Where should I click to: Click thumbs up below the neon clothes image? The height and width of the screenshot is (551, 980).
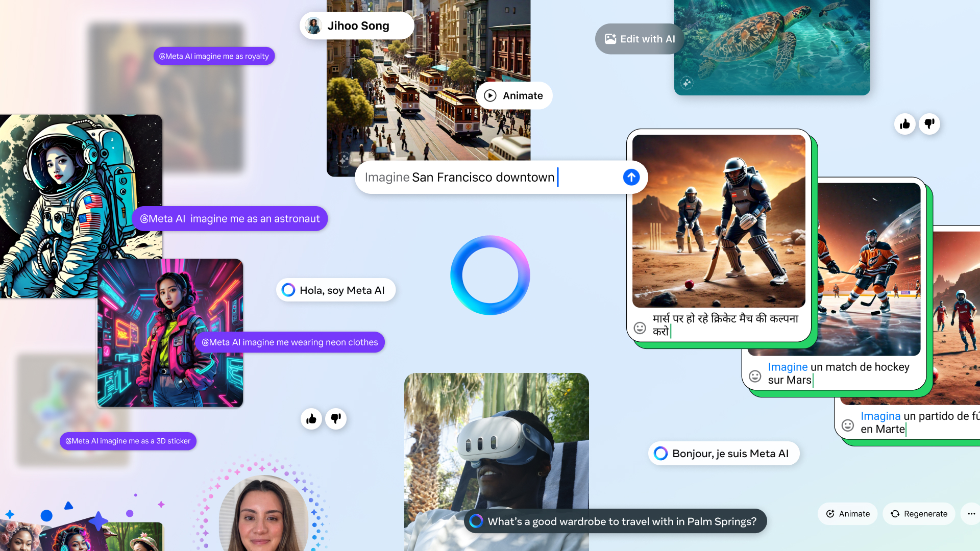click(x=311, y=419)
